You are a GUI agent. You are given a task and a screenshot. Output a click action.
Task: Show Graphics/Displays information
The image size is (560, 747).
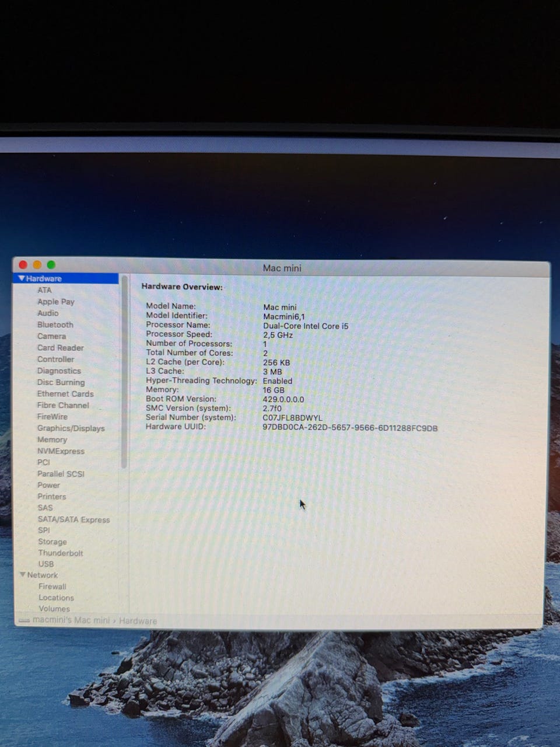pyautogui.click(x=71, y=428)
